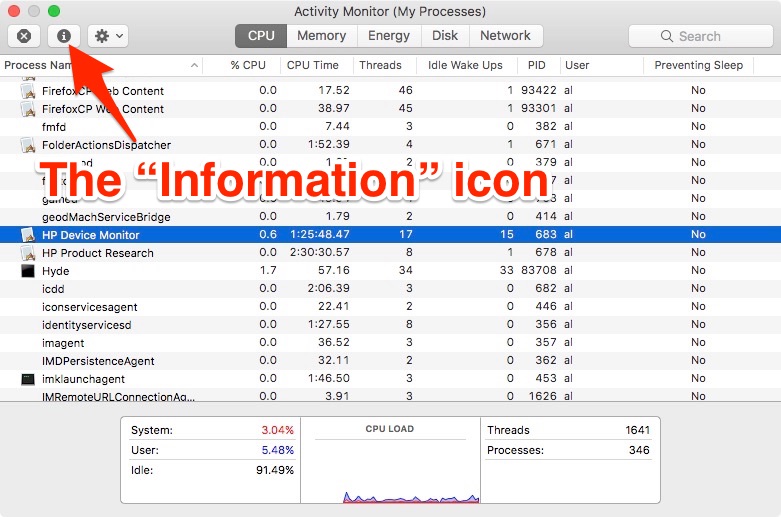Toggle sort order arrow on Process Name
The height and width of the screenshot is (517, 781).
click(x=194, y=65)
